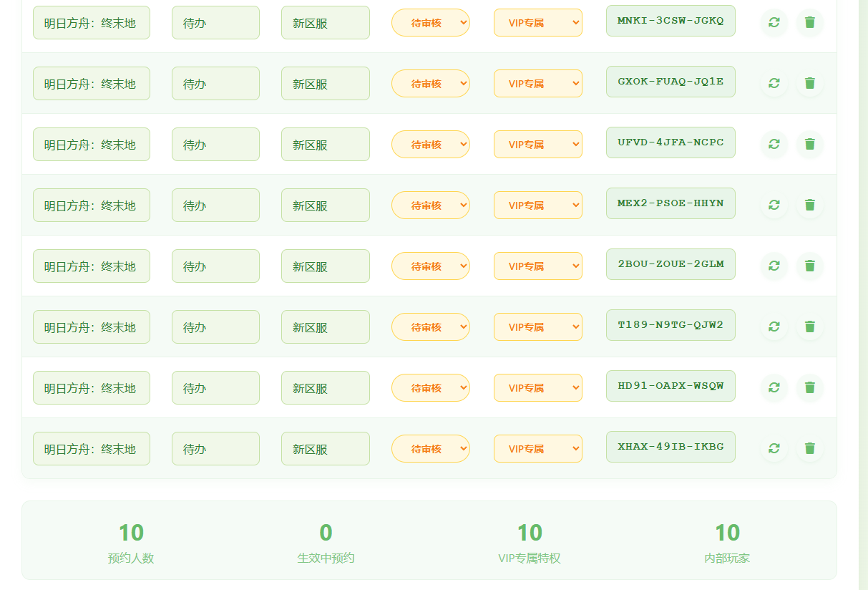Focus 待办 field in 2BOU-ZOUE-2GLM row
Image resolution: width=868 pixels, height=590 pixels.
pos(215,266)
